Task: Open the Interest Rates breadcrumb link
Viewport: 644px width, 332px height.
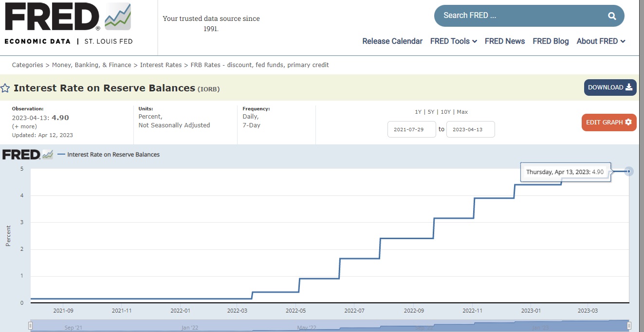Action: [161, 65]
